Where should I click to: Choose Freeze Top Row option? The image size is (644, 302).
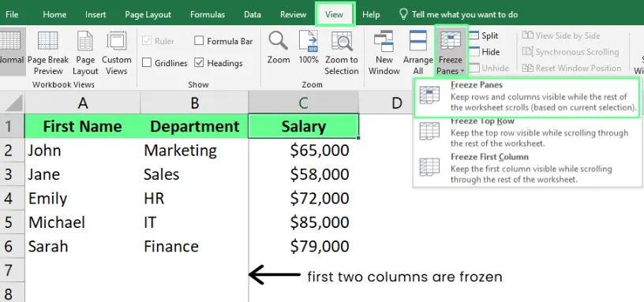[x=526, y=132]
